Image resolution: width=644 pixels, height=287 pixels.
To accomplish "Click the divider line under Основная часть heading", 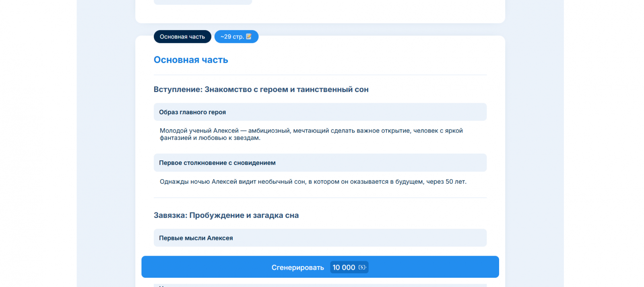I will 320,75.
